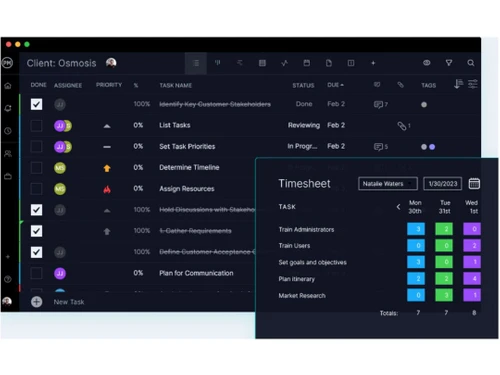Open help question mark in sidebar

coord(8,279)
